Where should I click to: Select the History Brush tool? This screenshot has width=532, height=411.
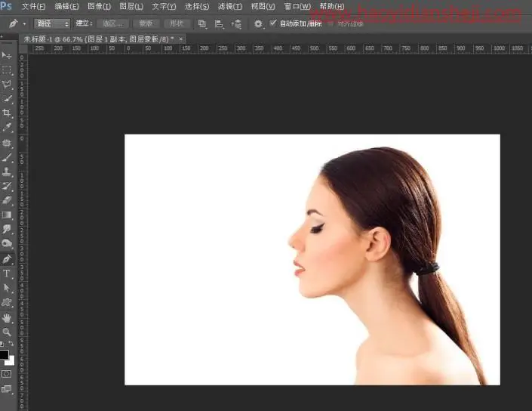(7, 186)
